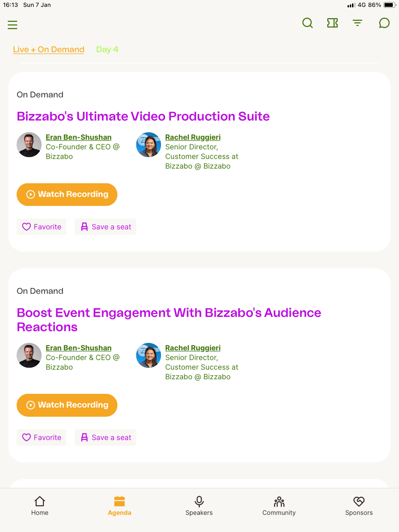The width and height of the screenshot is (399, 532).
Task: Open the Agenda tab
Action: 120,506
